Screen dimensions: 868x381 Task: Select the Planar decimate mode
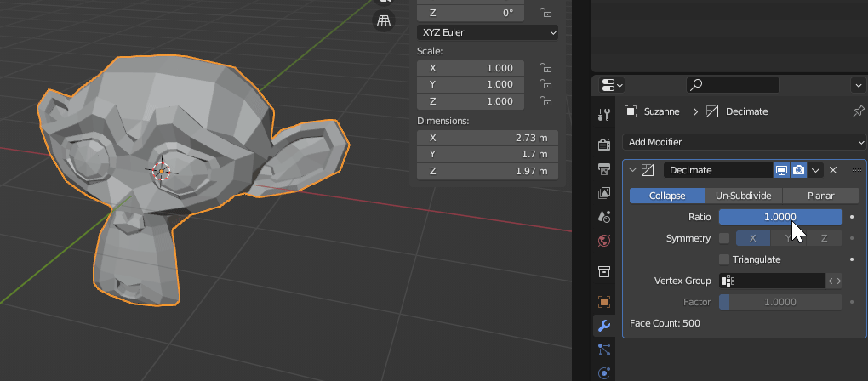821,196
